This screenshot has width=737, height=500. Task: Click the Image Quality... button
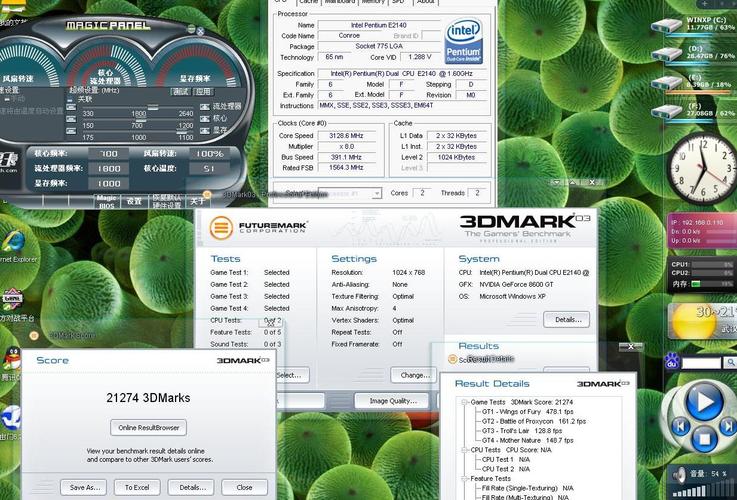tap(392, 401)
